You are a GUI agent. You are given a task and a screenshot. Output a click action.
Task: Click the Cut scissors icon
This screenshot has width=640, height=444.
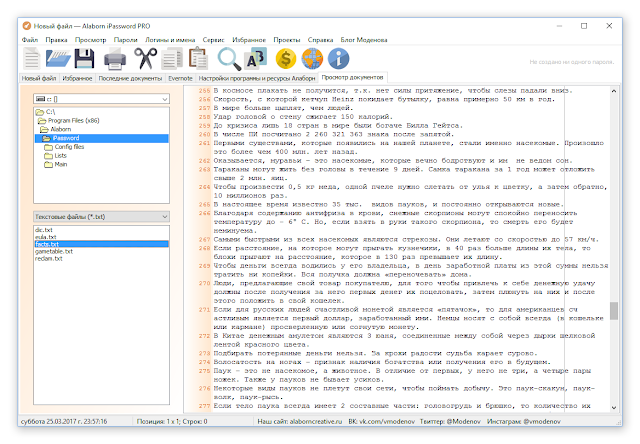click(x=145, y=58)
